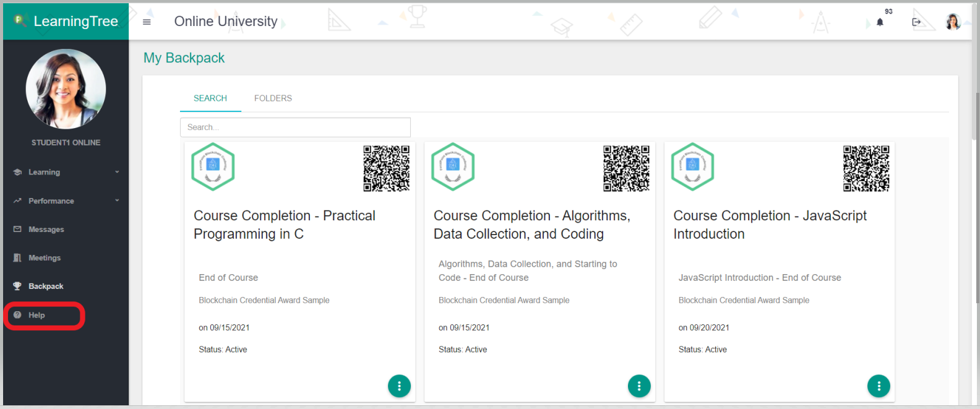Switch to the Folders tab
This screenshot has height=409, width=980.
(273, 98)
